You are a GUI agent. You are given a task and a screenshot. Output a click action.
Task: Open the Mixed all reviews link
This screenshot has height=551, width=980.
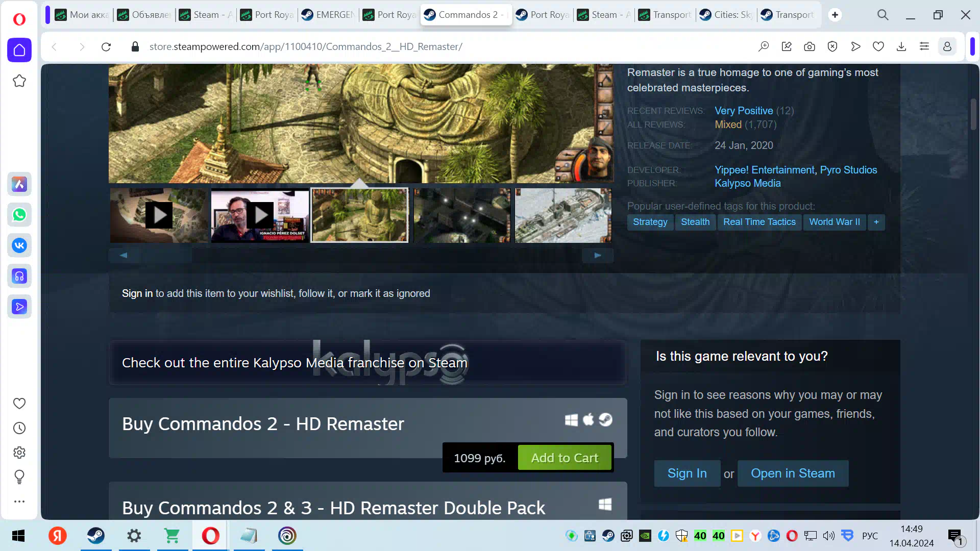coord(728,124)
